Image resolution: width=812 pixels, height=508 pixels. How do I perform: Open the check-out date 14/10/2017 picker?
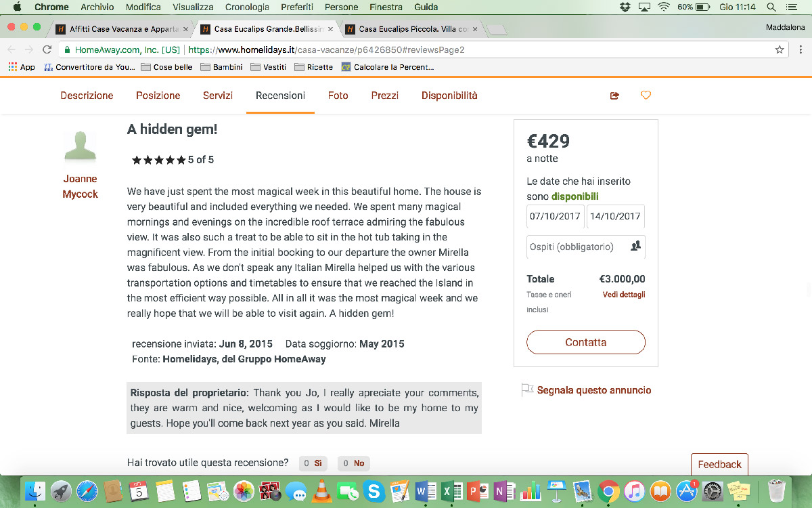[x=615, y=216]
